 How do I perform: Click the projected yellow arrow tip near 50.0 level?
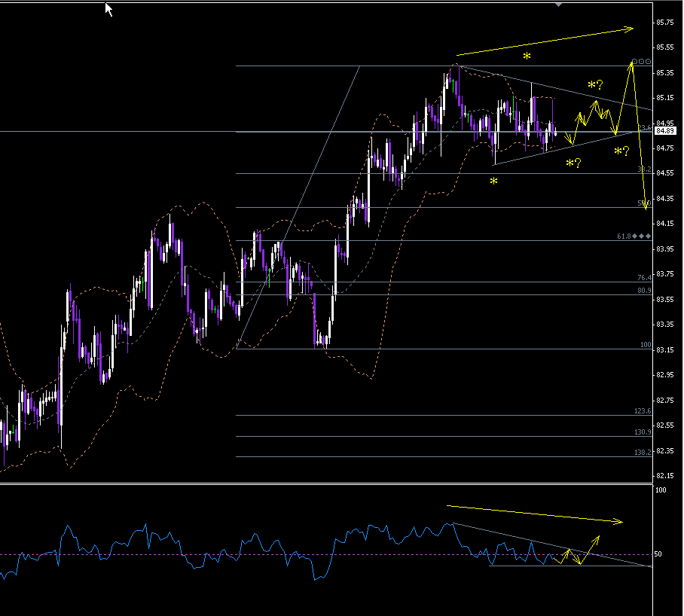[646, 208]
